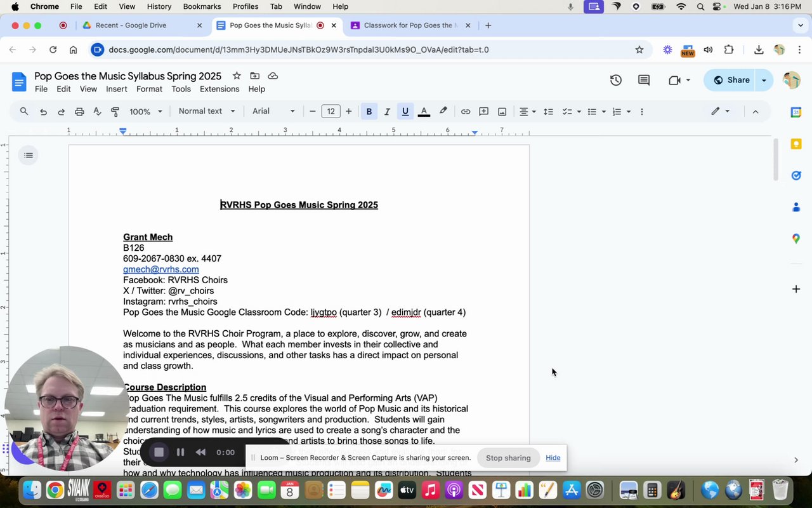Go to the Docs home icon
The width and height of the screenshot is (812, 508).
pos(19,81)
